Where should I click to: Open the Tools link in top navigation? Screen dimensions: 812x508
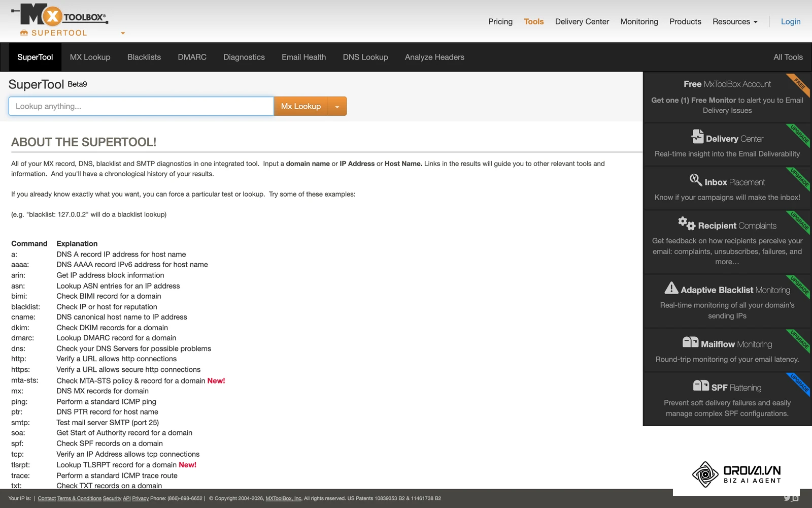(x=534, y=21)
